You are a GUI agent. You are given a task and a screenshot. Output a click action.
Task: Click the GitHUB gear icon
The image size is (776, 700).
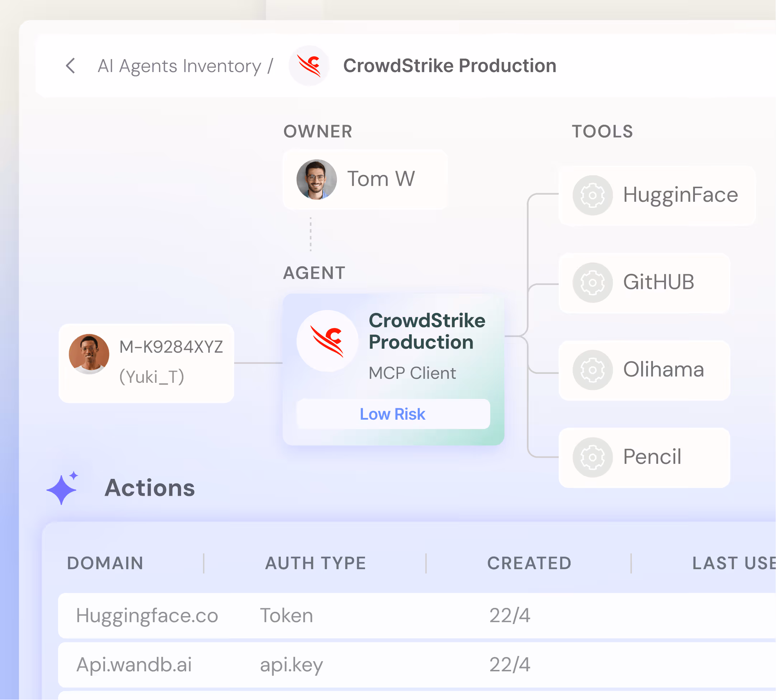tap(592, 283)
